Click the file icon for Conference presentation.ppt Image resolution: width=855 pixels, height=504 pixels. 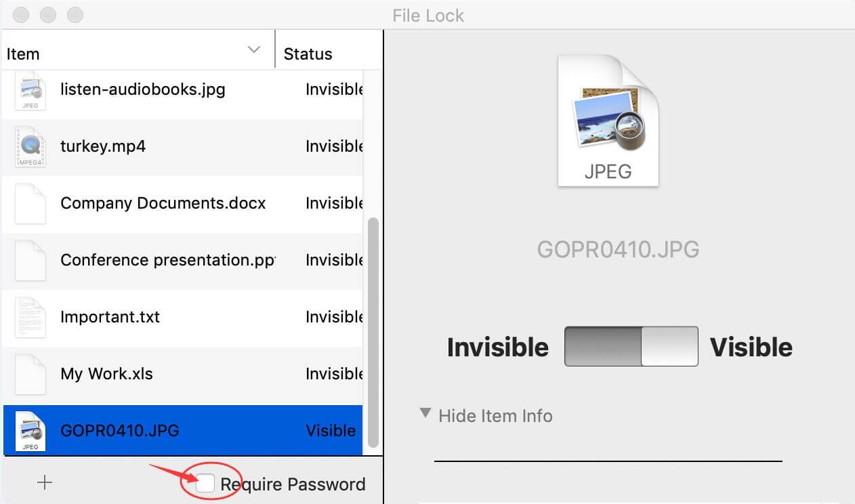pos(30,261)
